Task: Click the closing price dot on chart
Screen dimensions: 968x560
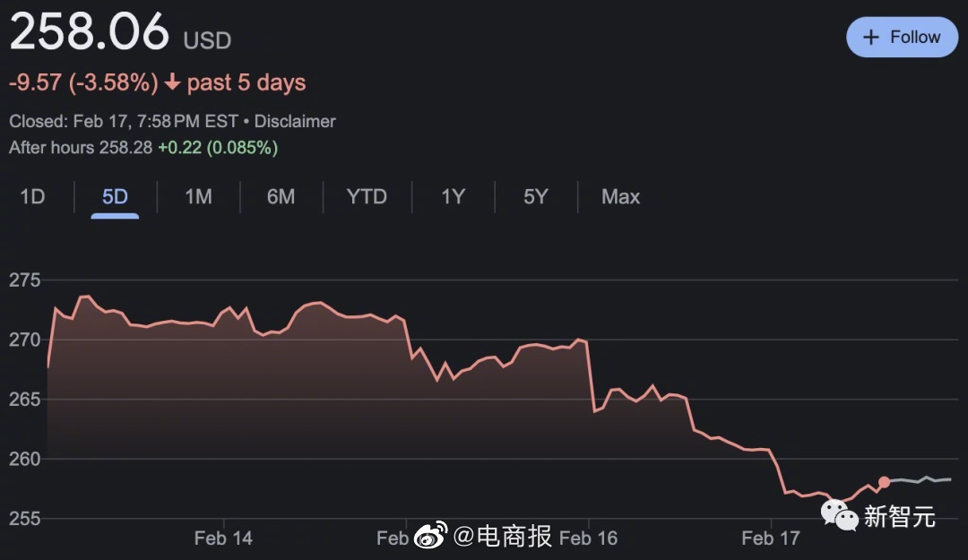Action: [x=884, y=482]
